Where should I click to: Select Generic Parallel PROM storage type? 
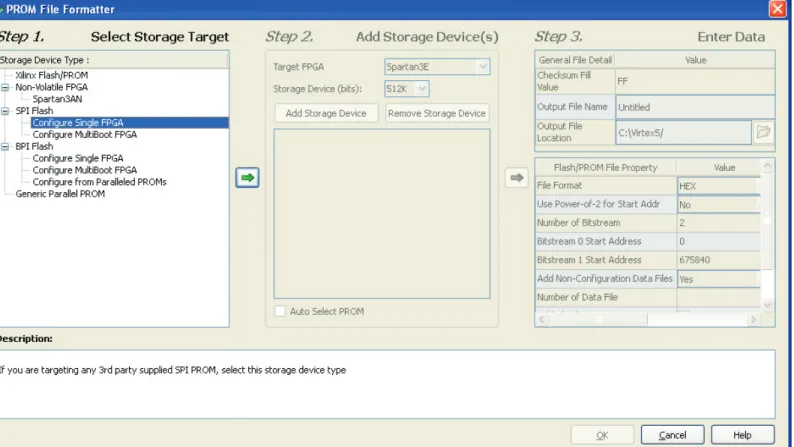tap(60, 194)
